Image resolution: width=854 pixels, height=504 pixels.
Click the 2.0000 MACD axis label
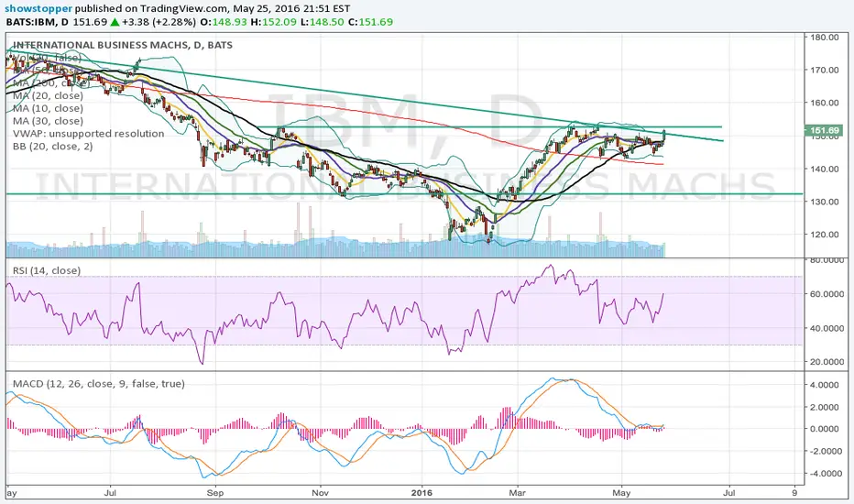(x=825, y=407)
